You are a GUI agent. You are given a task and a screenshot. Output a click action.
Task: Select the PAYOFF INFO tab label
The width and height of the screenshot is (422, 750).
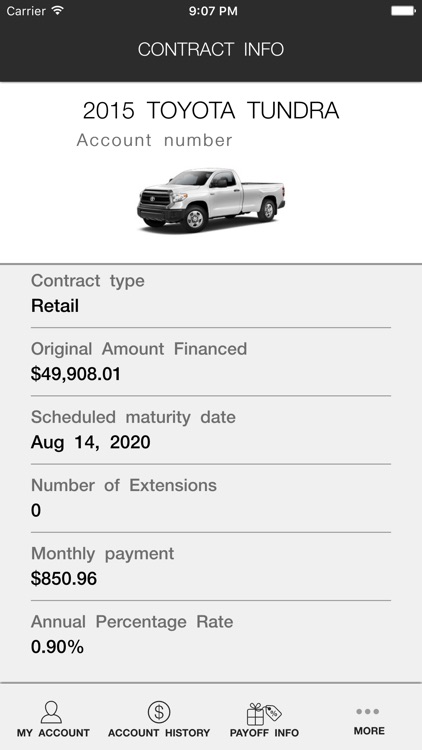pyautogui.click(x=264, y=733)
